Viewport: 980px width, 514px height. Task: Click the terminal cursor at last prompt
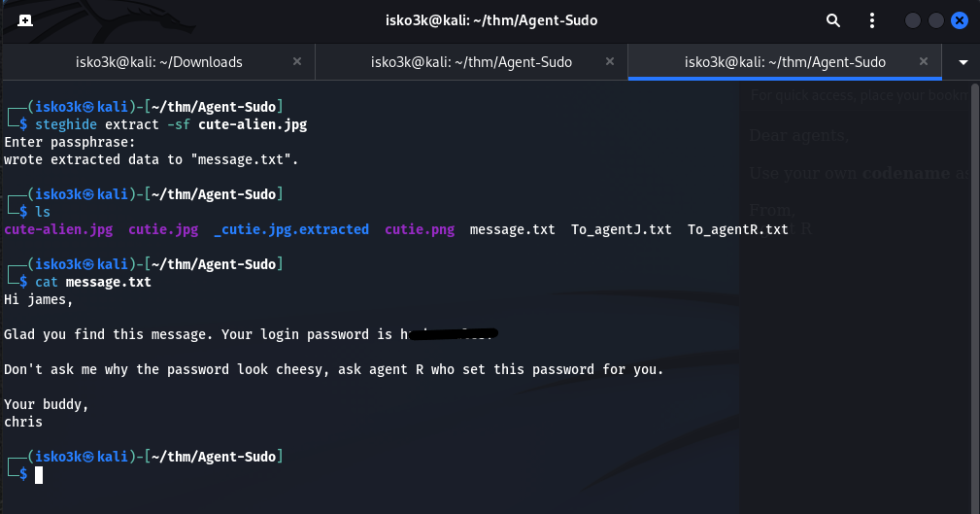[39, 474]
